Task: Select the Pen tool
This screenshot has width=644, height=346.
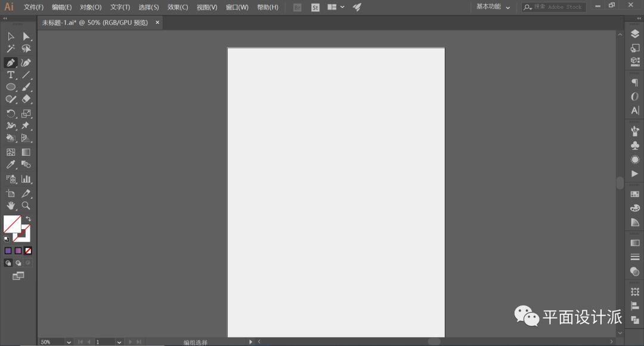Action: coord(11,63)
